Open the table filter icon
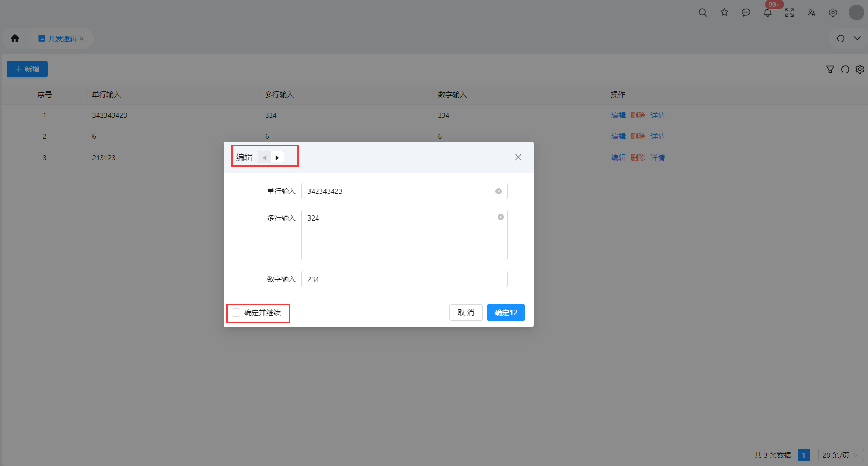 click(x=830, y=69)
